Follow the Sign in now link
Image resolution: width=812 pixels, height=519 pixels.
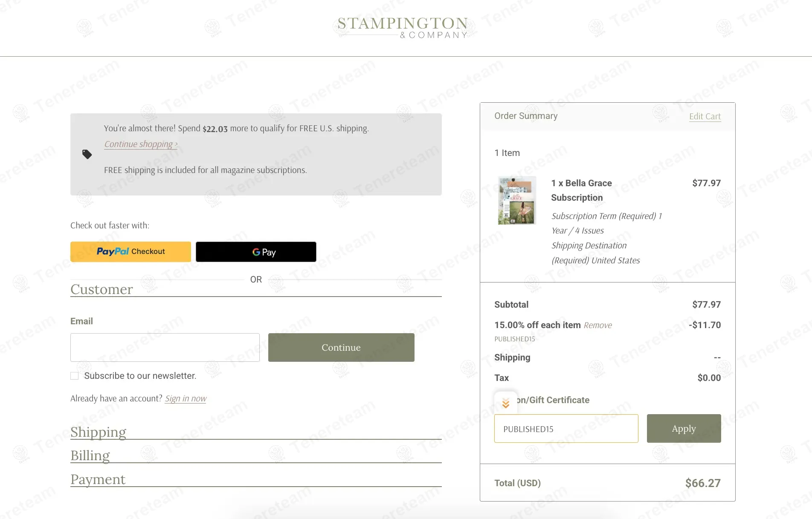click(186, 398)
